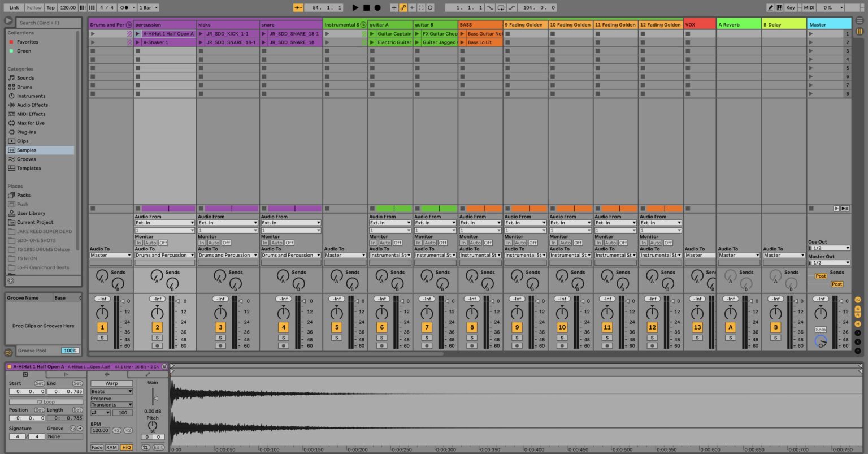Screen dimensions: 868x454
Task: Enable MIDI map mode switch
Action: coord(809,8)
